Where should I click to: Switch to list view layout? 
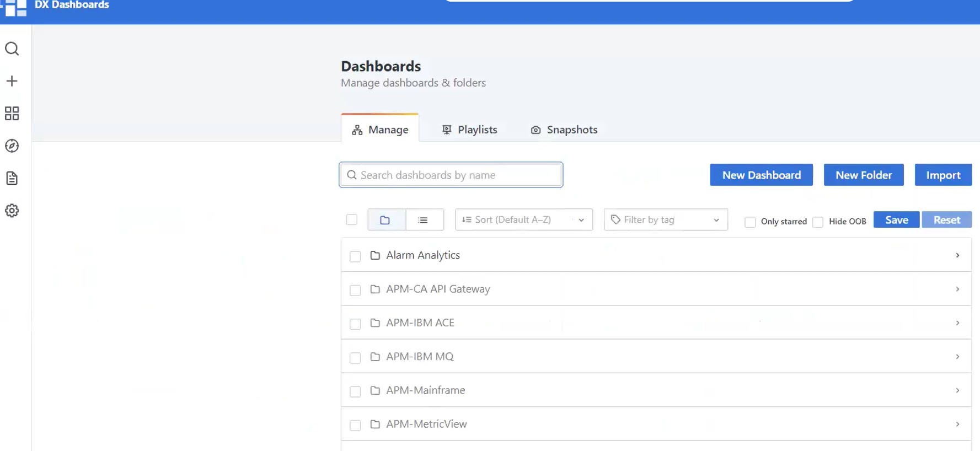423,220
